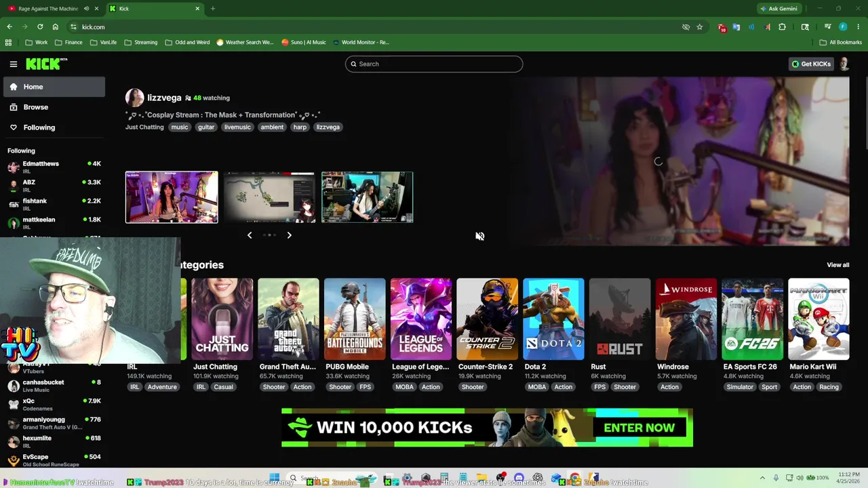Select the ambient tag
This screenshot has height=488, width=868.
coord(272,127)
